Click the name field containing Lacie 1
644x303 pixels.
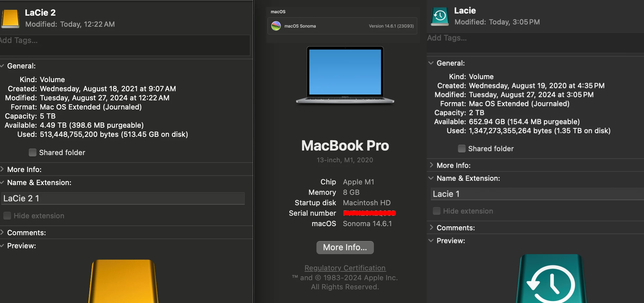pyautogui.click(x=537, y=194)
